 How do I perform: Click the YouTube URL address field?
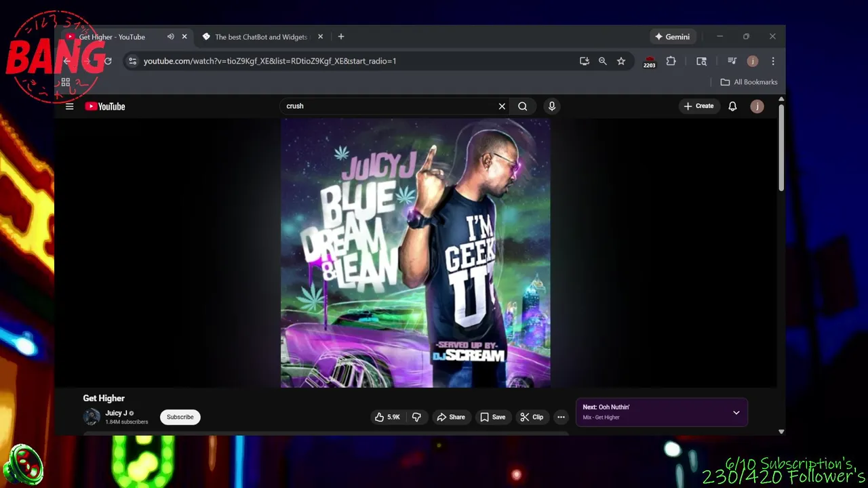pos(270,61)
